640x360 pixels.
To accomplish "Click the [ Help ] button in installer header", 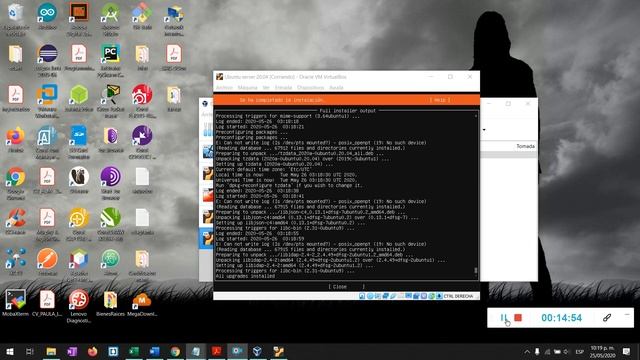I will (x=440, y=100).
